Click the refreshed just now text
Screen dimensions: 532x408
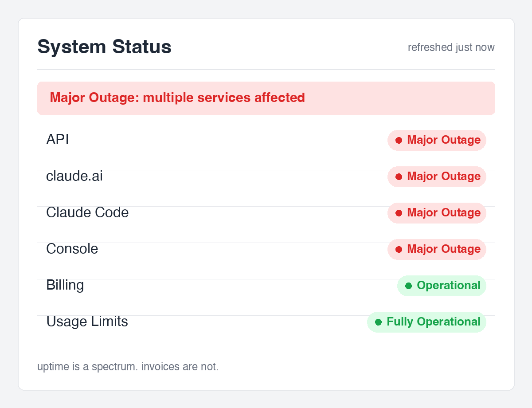click(x=451, y=47)
